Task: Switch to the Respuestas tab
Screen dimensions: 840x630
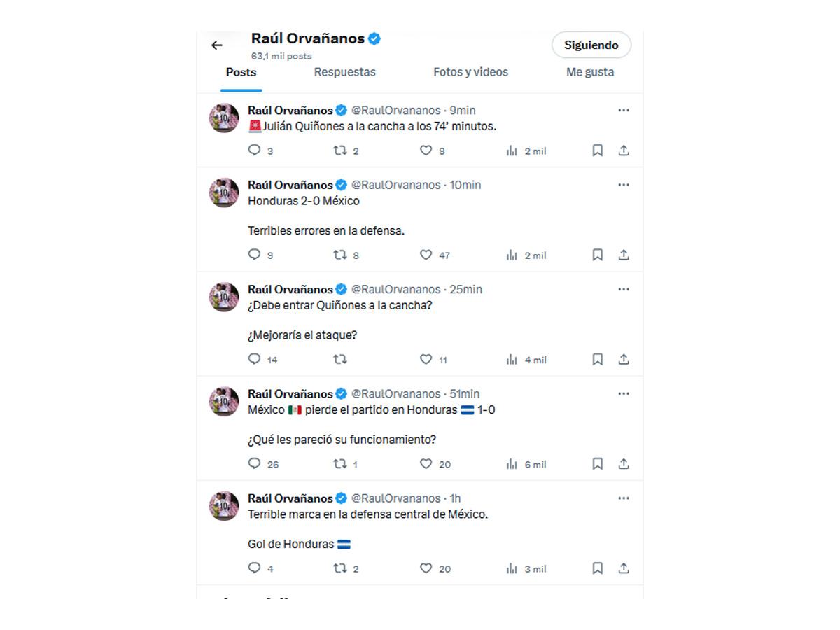Action: [344, 72]
